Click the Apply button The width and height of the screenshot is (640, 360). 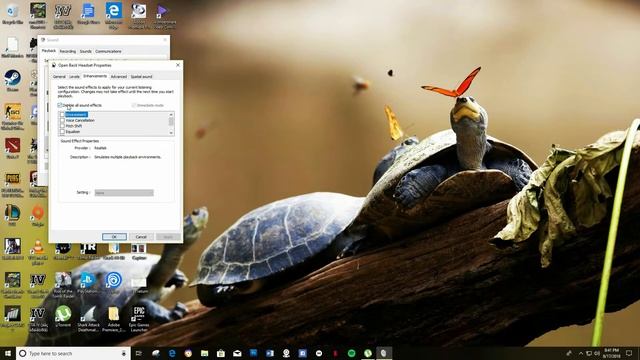tap(168, 237)
